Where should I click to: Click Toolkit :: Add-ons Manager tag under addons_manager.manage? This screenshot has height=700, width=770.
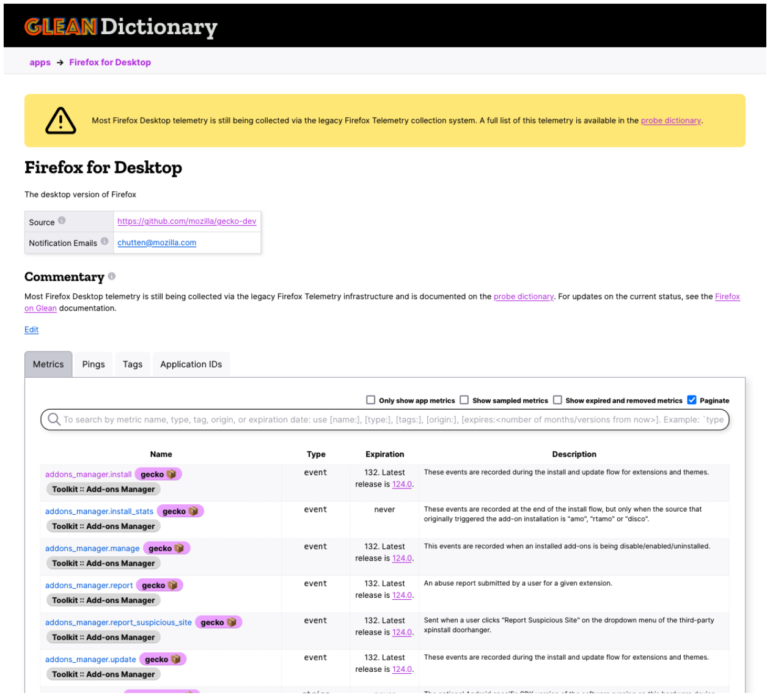point(103,564)
